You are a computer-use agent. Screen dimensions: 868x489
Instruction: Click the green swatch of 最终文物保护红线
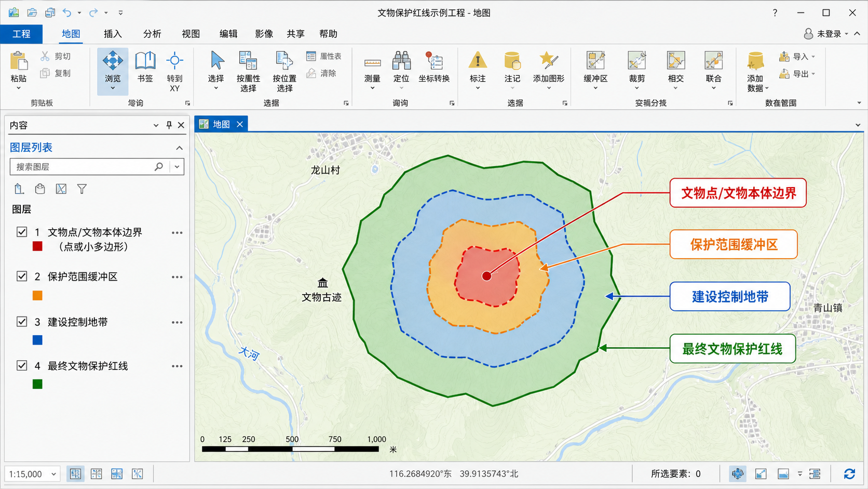point(37,385)
